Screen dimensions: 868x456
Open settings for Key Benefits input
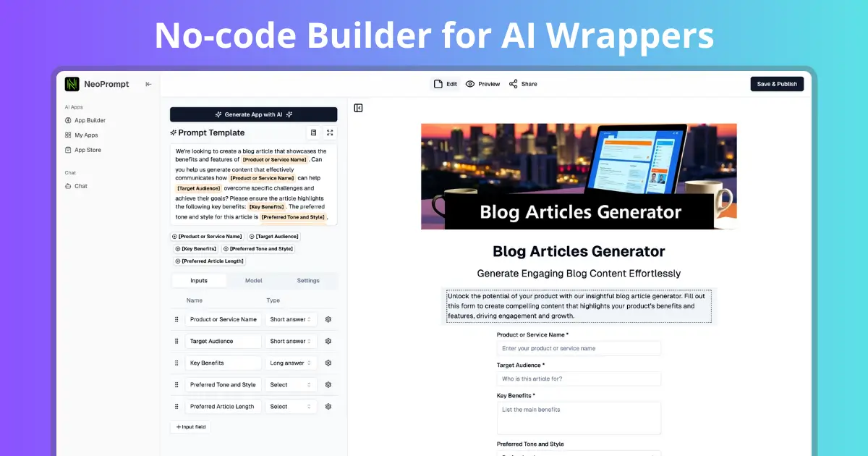pos(328,363)
